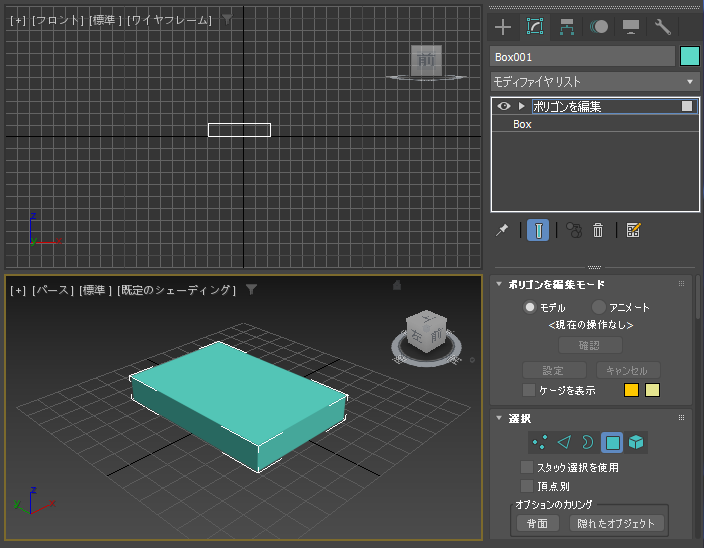
Task: Collapse the ポリゴンを編集モード rollout
Action: pos(499,284)
